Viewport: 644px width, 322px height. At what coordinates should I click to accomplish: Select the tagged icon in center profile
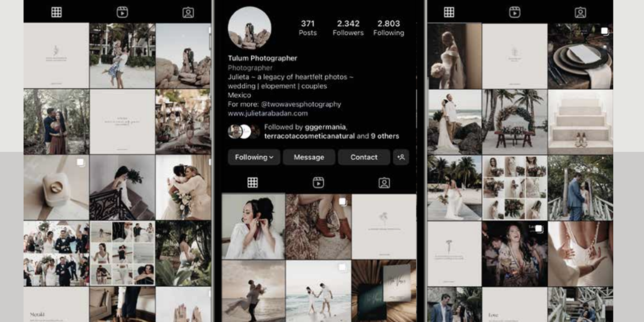[x=384, y=182]
